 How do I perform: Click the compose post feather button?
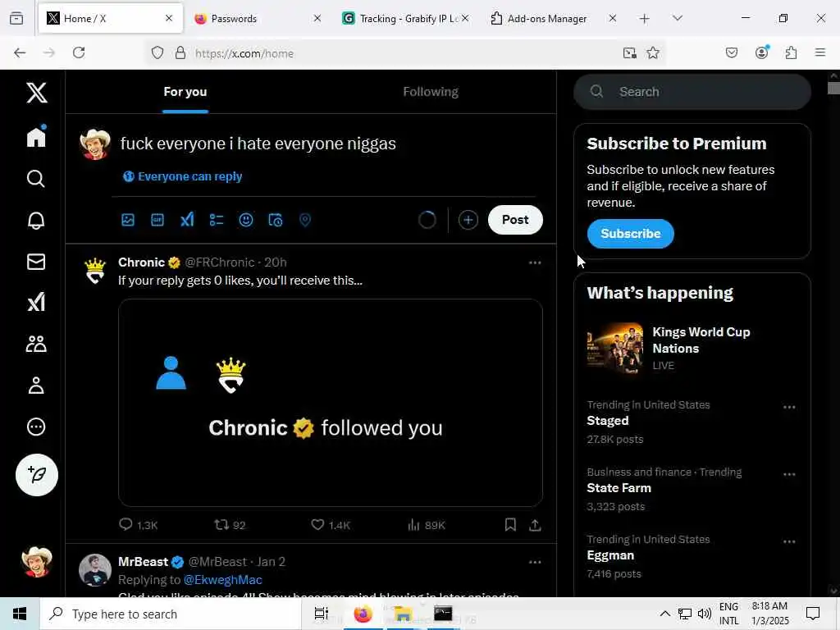point(36,475)
